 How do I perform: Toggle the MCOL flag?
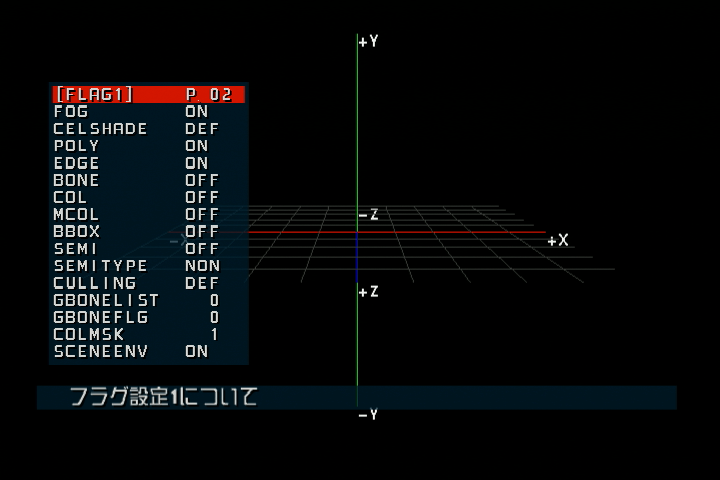tap(149, 215)
